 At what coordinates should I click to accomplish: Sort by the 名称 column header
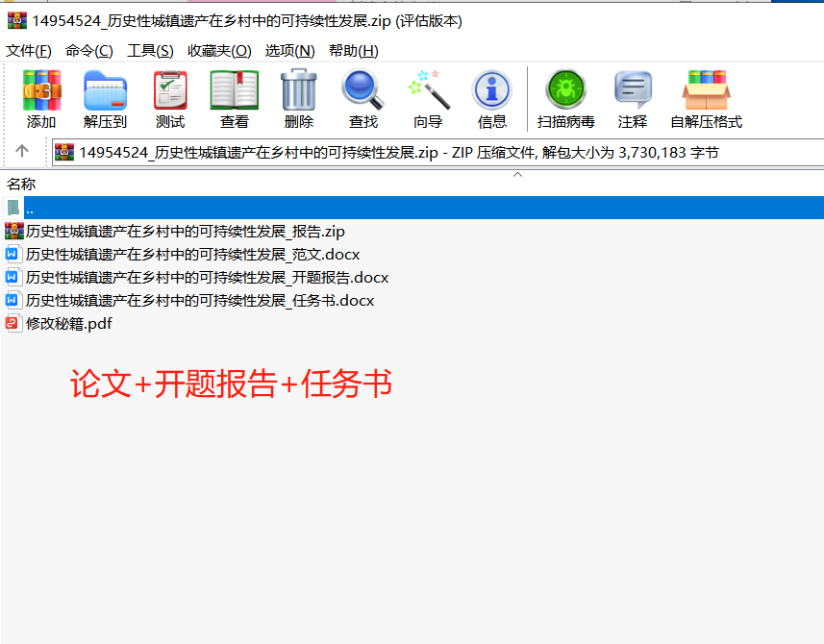(21, 184)
